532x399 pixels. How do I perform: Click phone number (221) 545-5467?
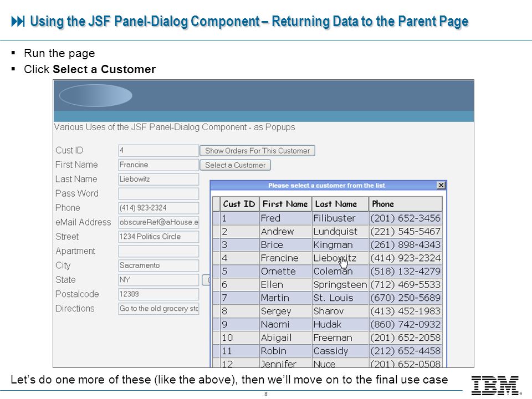pos(406,232)
